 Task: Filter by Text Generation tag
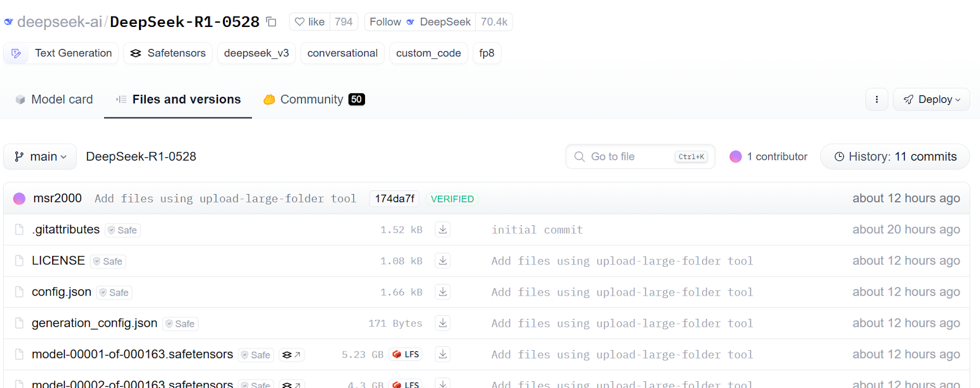pyautogui.click(x=61, y=53)
